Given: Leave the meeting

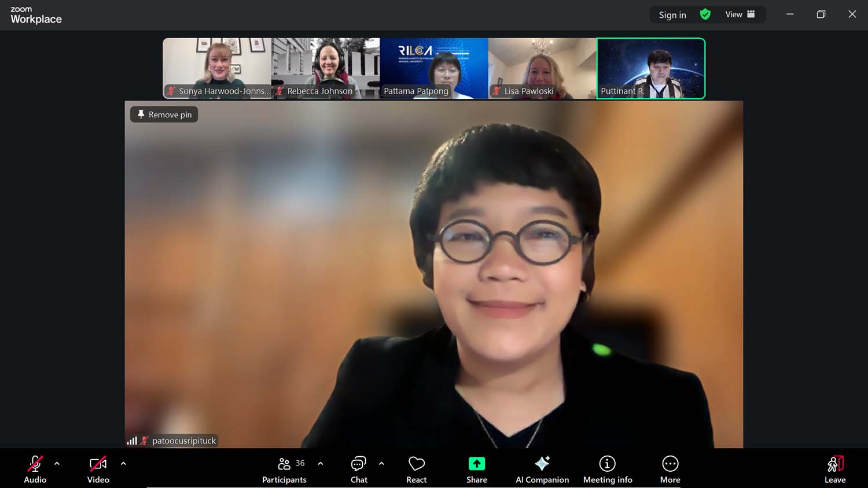Looking at the screenshot, I should [834, 469].
